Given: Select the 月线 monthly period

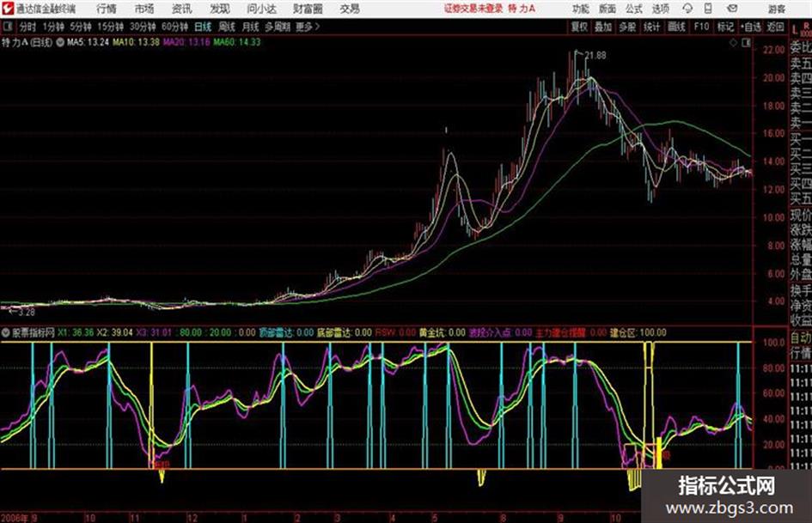Looking at the screenshot, I should 251,27.
